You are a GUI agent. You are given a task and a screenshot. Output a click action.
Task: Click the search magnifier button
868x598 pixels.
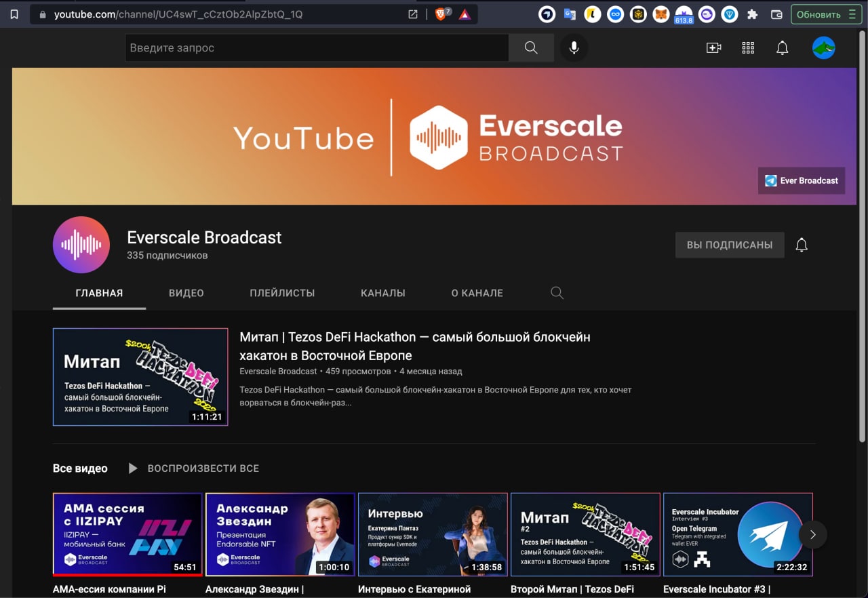[x=531, y=47]
